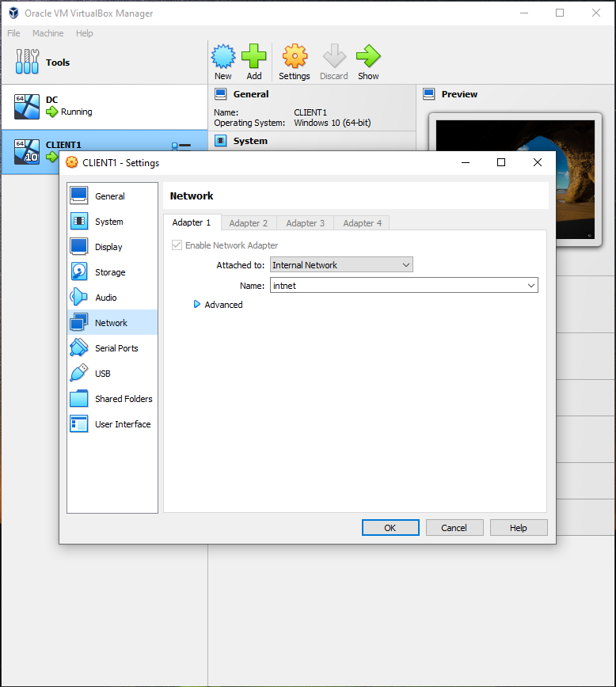Open Shared Folders settings category
This screenshot has width=616, height=687.
(112, 399)
